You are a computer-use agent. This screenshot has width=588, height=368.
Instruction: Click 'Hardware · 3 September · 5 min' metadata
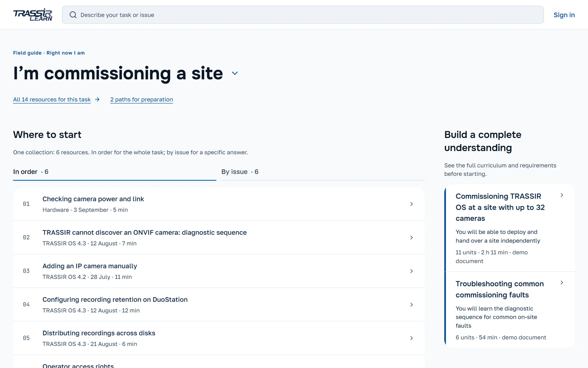[x=85, y=210]
